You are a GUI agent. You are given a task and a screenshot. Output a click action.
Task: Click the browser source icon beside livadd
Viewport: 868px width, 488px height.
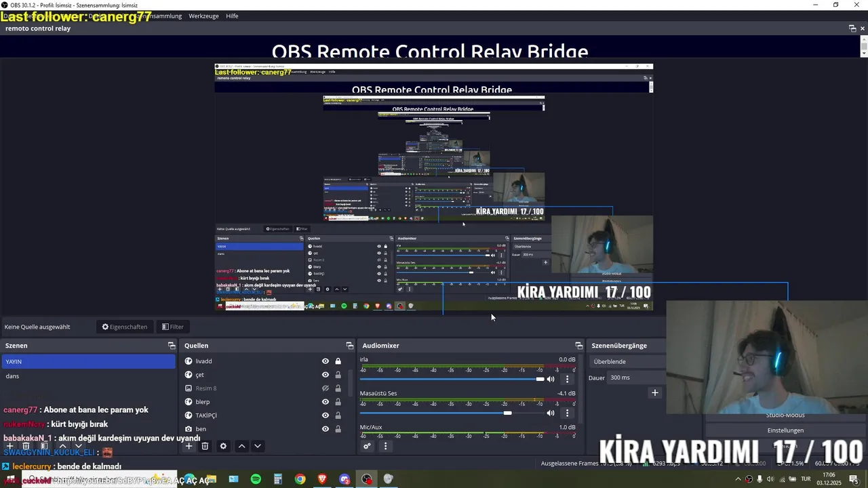[189, 361]
